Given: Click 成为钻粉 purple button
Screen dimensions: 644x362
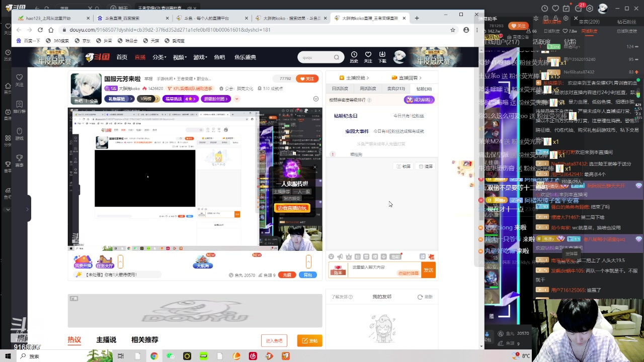Looking at the screenshot, I should click(x=419, y=100).
